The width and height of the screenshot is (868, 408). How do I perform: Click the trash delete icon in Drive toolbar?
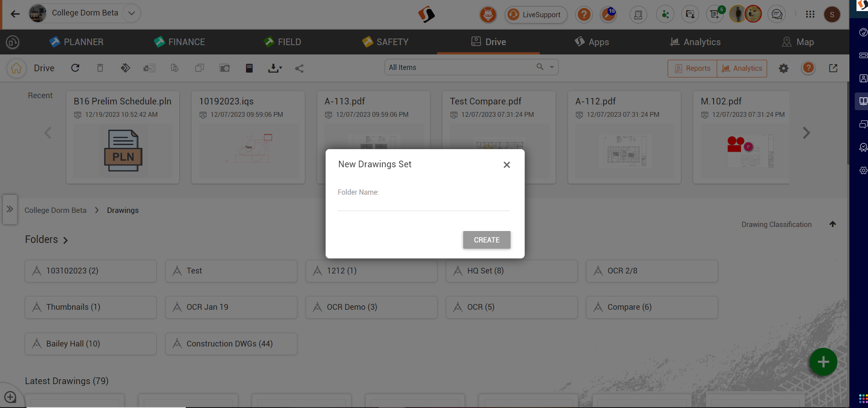(x=100, y=68)
